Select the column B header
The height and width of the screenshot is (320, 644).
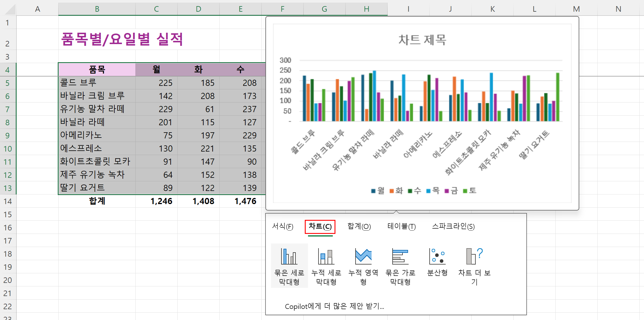pyautogui.click(x=97, y=9)
